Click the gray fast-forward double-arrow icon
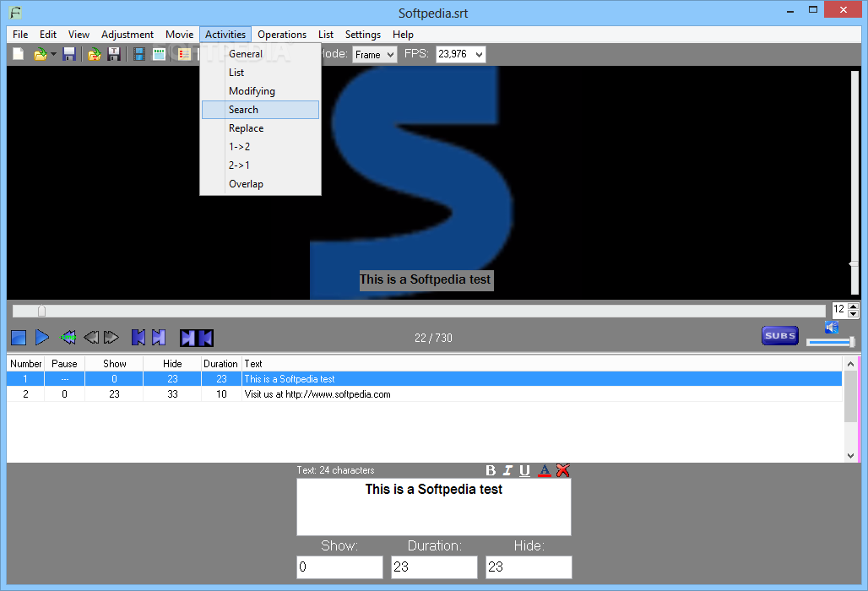 click(111, 337)
